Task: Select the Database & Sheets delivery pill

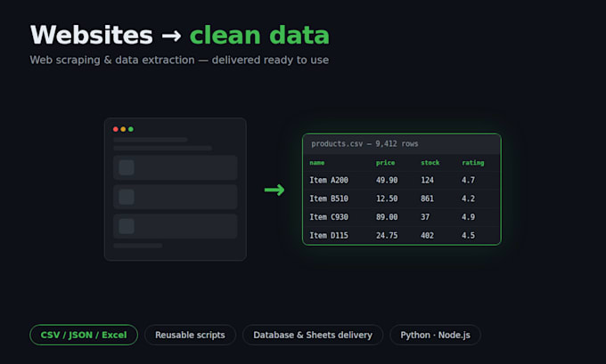Action: pyautogui.click(x=313, y=335)
